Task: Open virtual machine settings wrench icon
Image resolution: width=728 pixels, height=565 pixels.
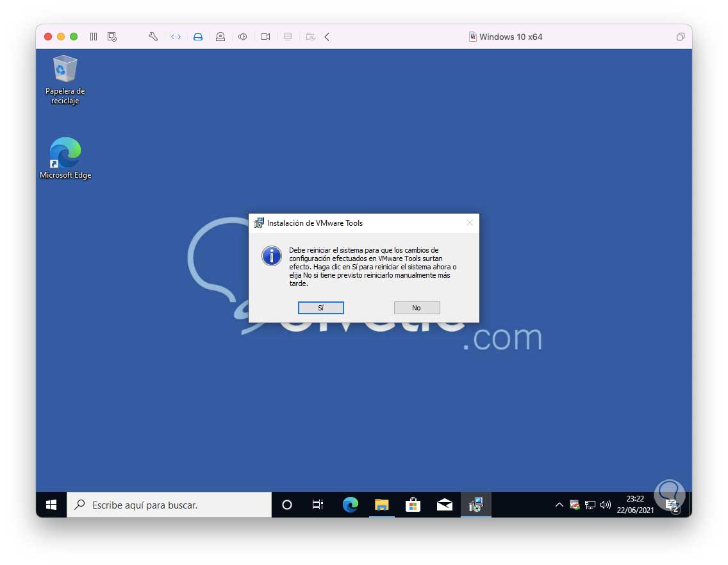Action: (153, 37)
